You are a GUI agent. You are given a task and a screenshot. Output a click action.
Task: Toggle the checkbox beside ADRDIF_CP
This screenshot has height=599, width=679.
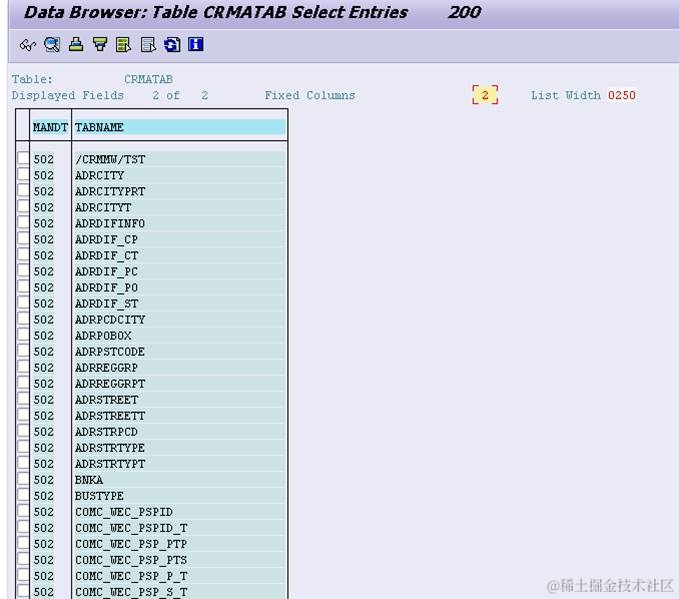tap(23, 238)
